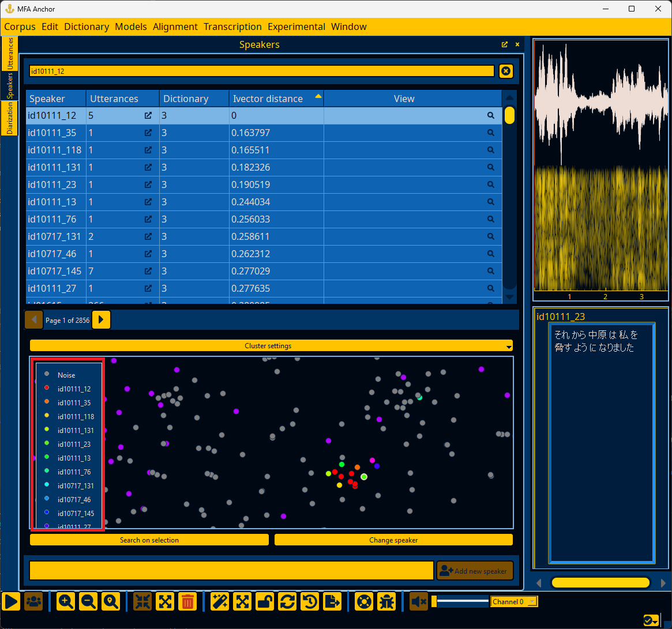
Task: Sort by the Speaker column header
Action: 56,99
